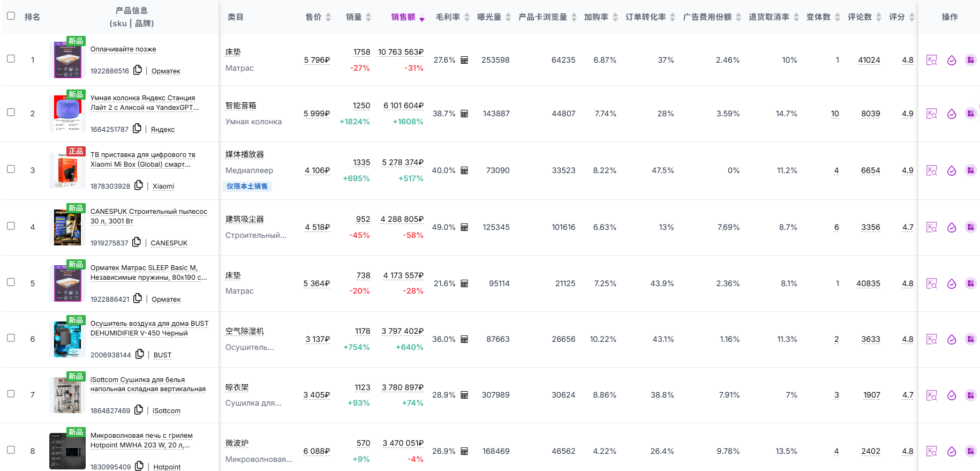
Task: Open the Hotpoint brand link
Action: click(167, 467)
